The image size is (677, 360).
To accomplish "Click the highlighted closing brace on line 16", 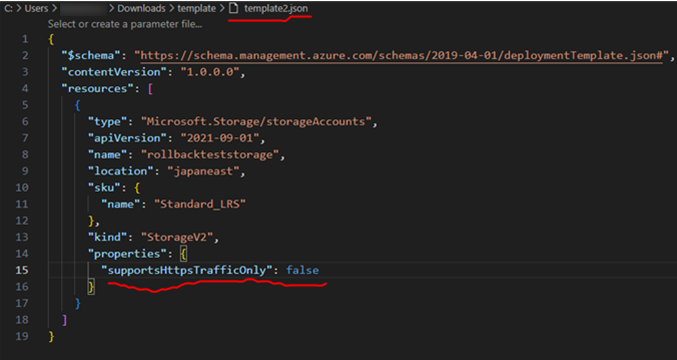I will [91, 287].
